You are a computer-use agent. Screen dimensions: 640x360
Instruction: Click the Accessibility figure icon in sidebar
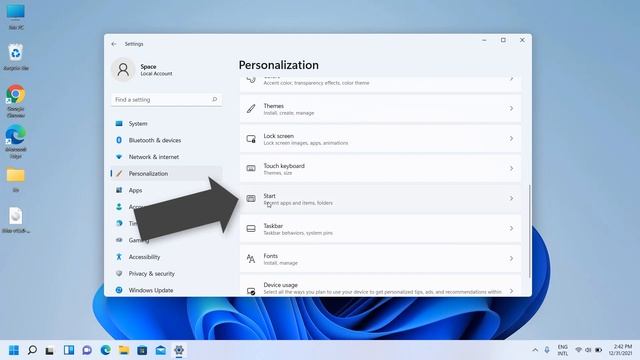pyautogui.click(x=119, y=257)
